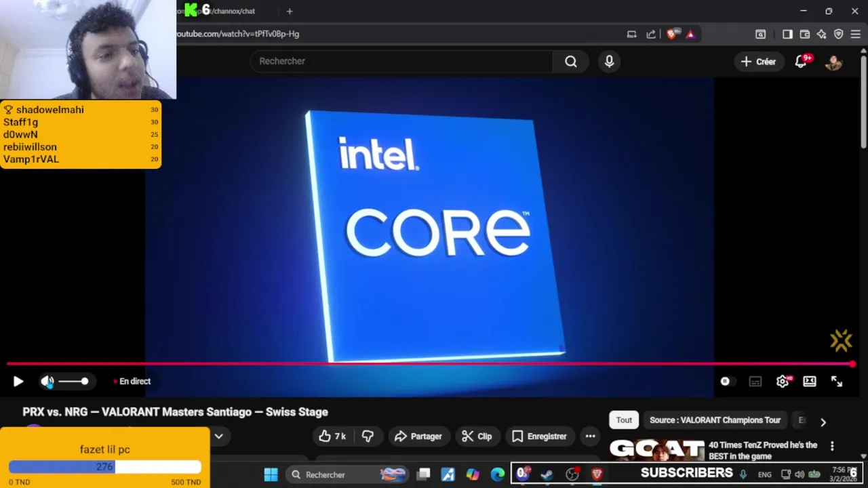868x488 pixels.
Task: Launch Microsoft Edge from taskbar
Action: click(x=498, y=474)
